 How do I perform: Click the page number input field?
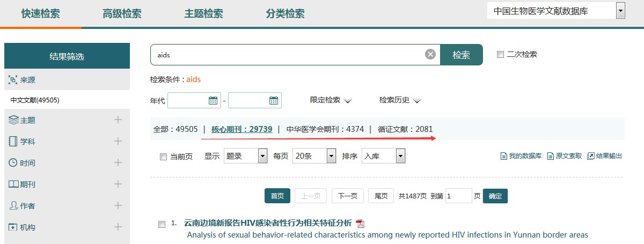(458, 196)
